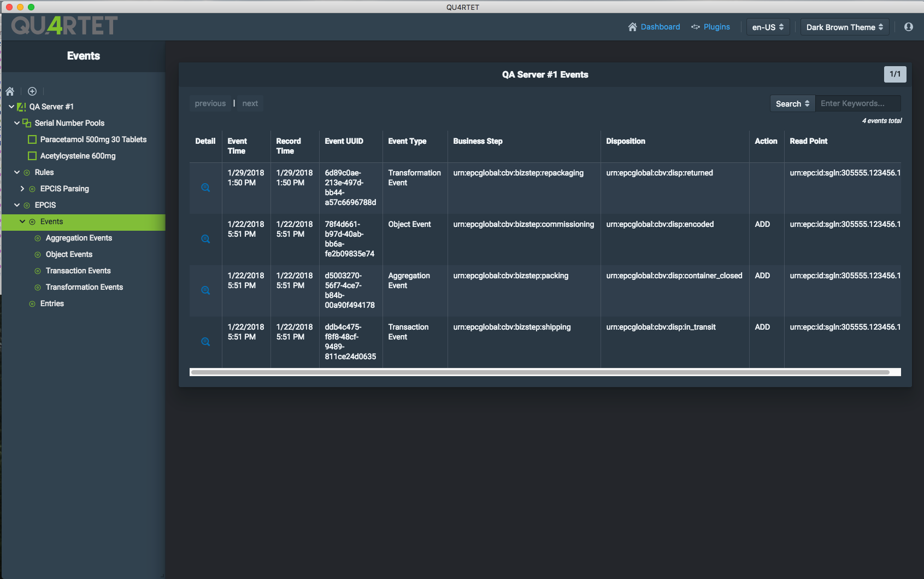This screenshot has height=579, width=924.
Task: Click the Events sidebar heading
Action: pos(84,56)
